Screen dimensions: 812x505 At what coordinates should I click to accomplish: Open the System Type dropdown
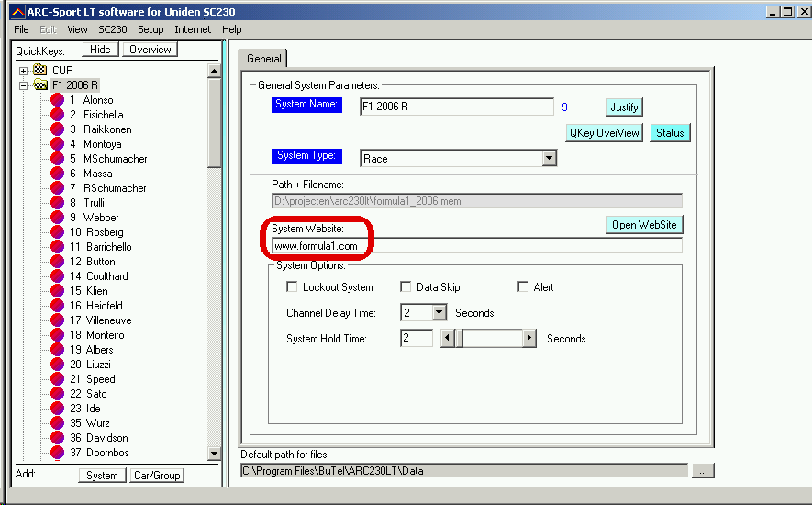[549, 158]
